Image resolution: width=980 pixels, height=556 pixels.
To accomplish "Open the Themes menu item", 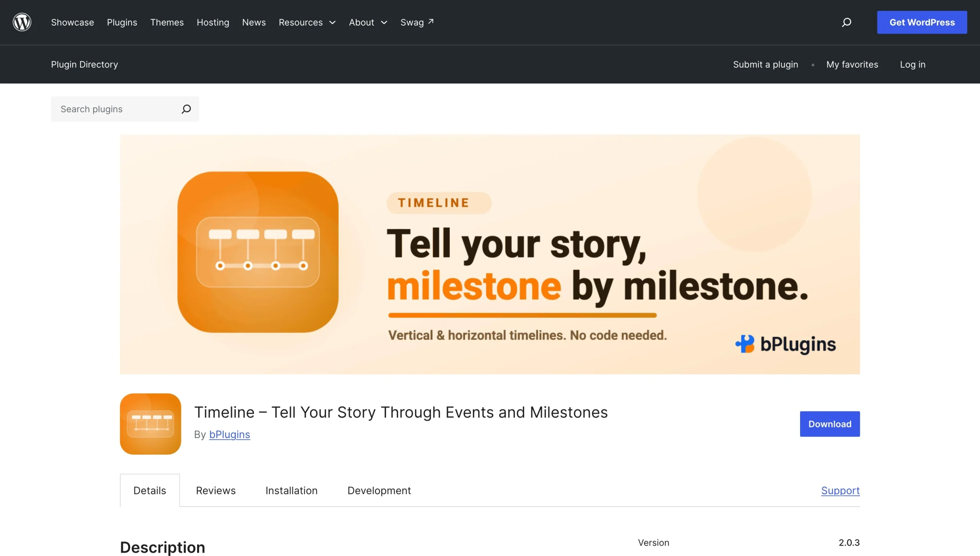I will pos(167,22).
